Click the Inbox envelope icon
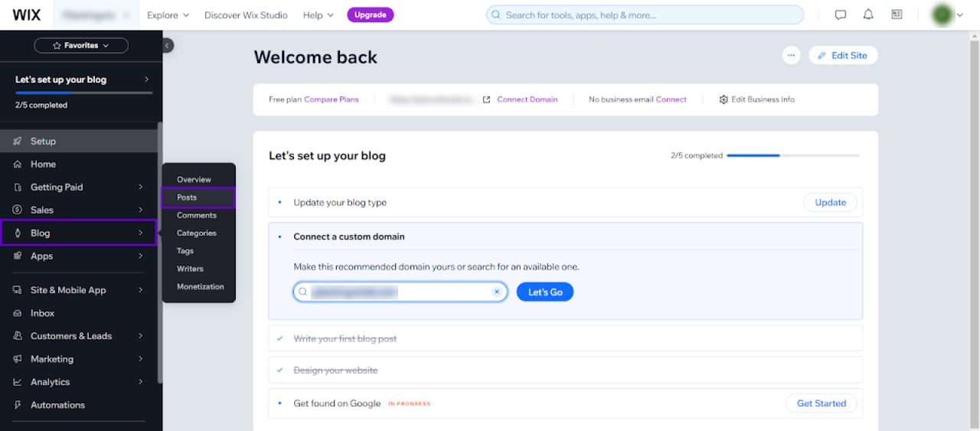The width and height of the screenshot is (980, 431). click(x=17, y=313)
